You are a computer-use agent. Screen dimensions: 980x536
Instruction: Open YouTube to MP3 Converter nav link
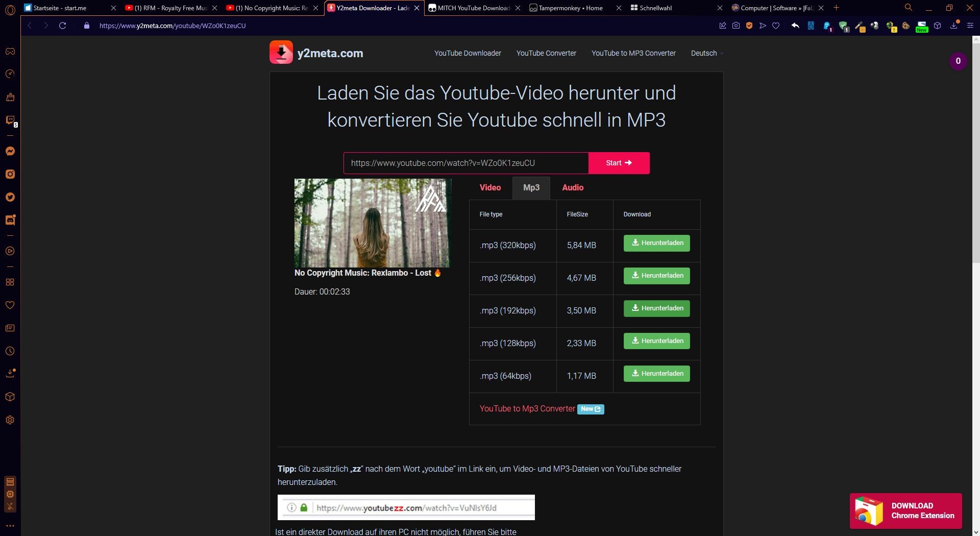[x=633, y=53]
